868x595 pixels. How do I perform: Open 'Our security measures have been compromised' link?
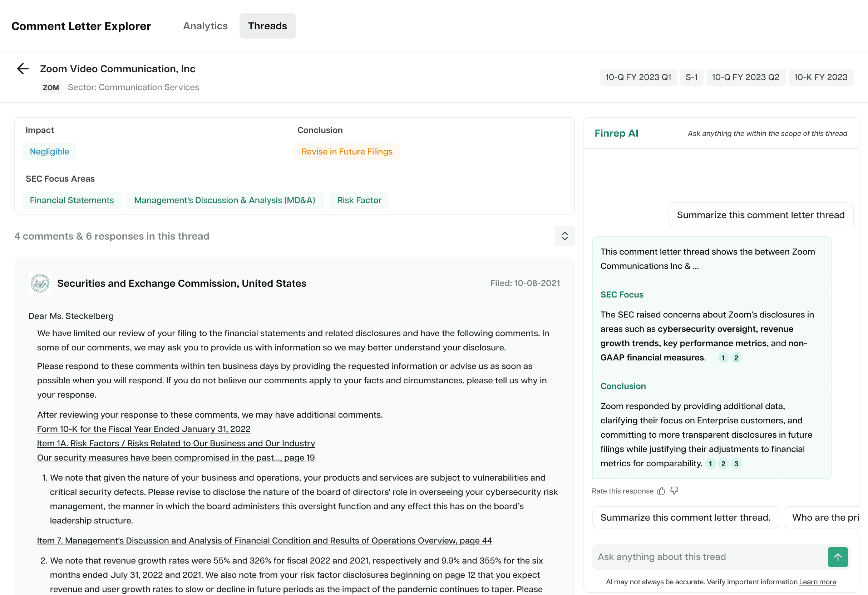coord(176,458)
